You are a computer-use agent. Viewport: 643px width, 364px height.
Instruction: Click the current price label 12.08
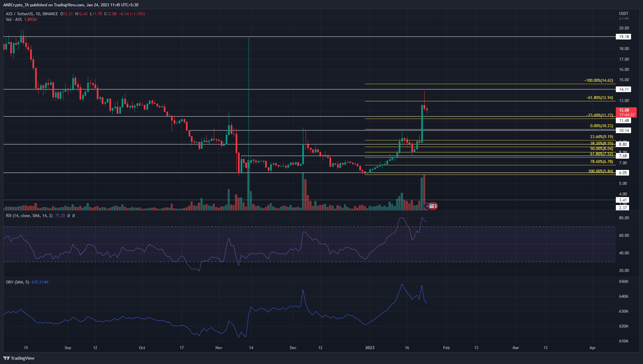pyautogui.click(x=624, y=110)
